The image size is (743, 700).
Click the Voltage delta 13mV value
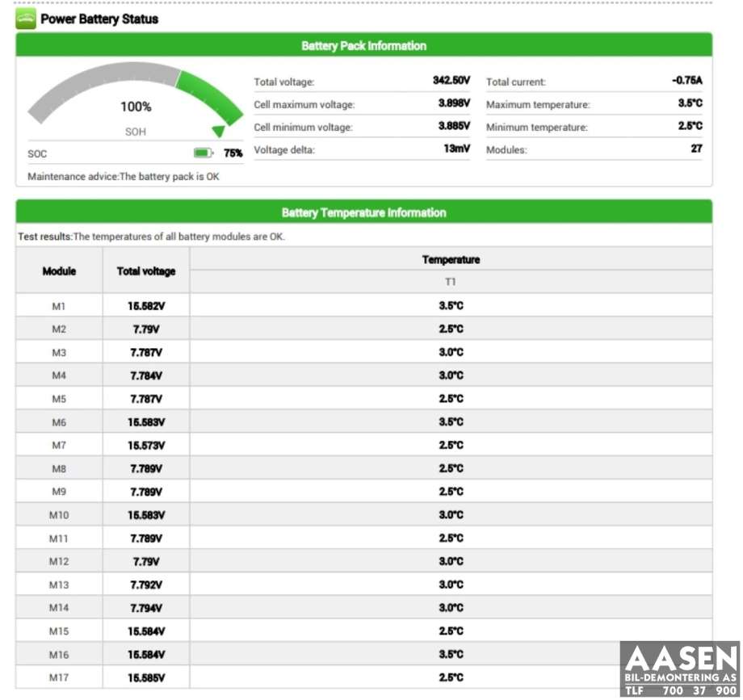click(x=457, y=149)
